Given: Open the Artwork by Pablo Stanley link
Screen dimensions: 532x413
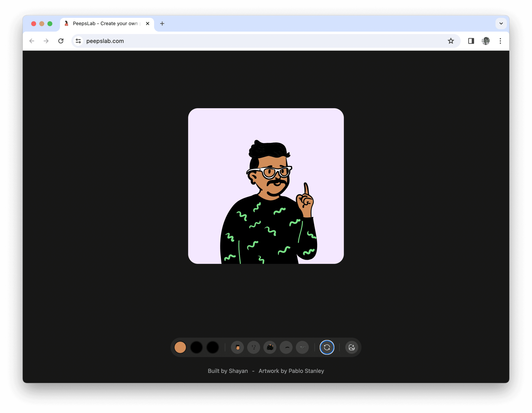Looking at the screenshot, I should click(291, 371).
